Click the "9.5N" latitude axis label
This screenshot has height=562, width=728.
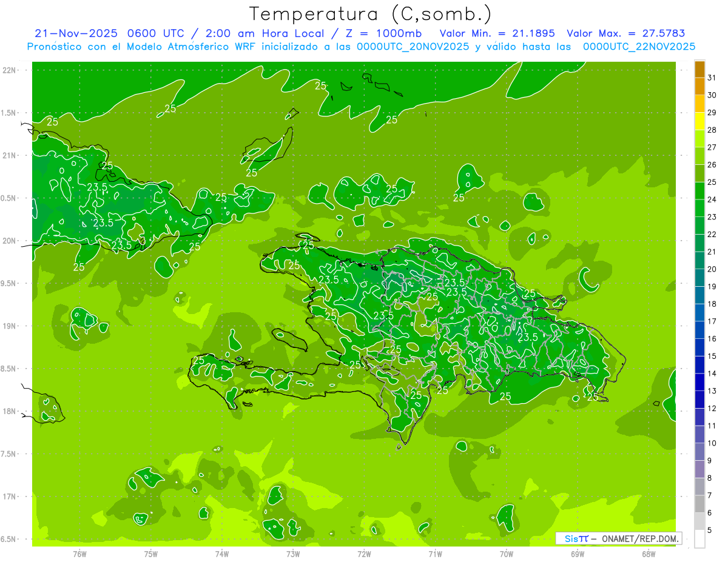7,283
